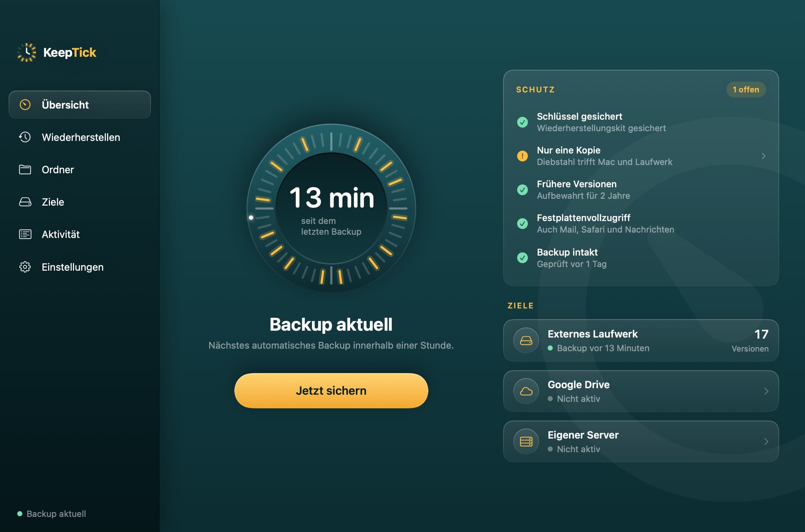Viewport: 805px width, 532px height.
Task: Click the Übersicht clock icon in sidebar
Action: point(25,105)
